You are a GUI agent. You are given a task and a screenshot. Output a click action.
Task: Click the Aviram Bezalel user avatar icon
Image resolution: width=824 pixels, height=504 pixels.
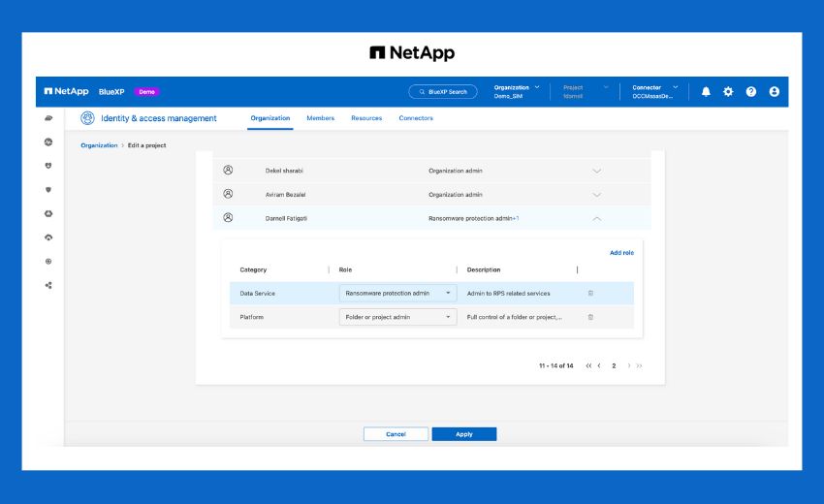[228, 194]
